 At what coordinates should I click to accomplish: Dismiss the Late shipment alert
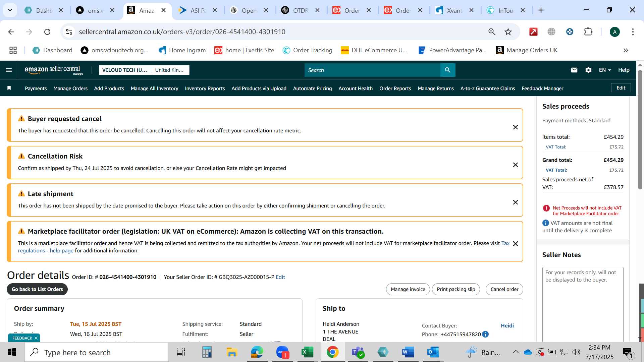516,202
